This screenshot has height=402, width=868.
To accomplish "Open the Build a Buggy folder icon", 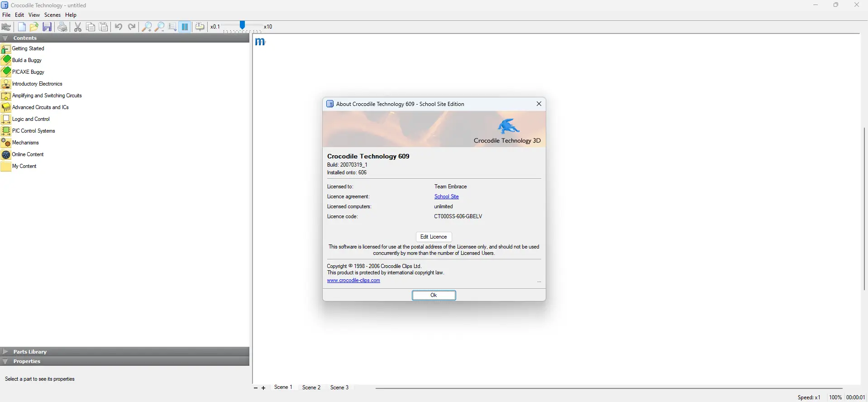I will click(x=6, y=60).
